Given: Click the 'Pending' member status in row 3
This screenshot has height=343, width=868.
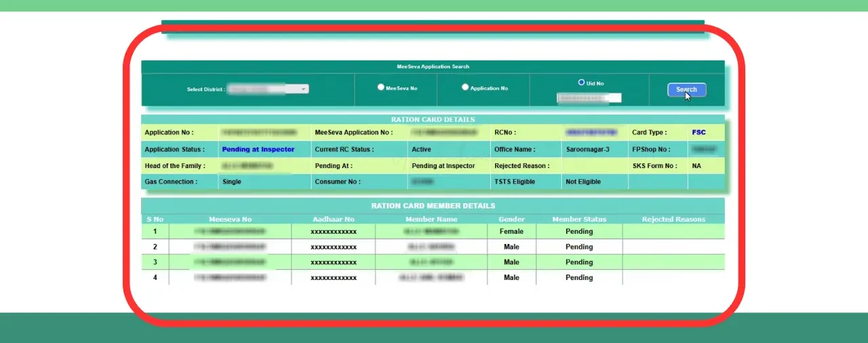Looking at the screenshot, I should point(579,262).
